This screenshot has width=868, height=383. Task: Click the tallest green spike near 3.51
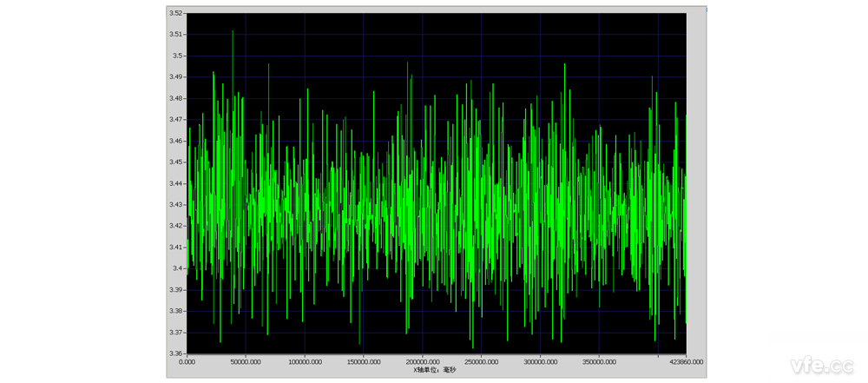(233, 31)
